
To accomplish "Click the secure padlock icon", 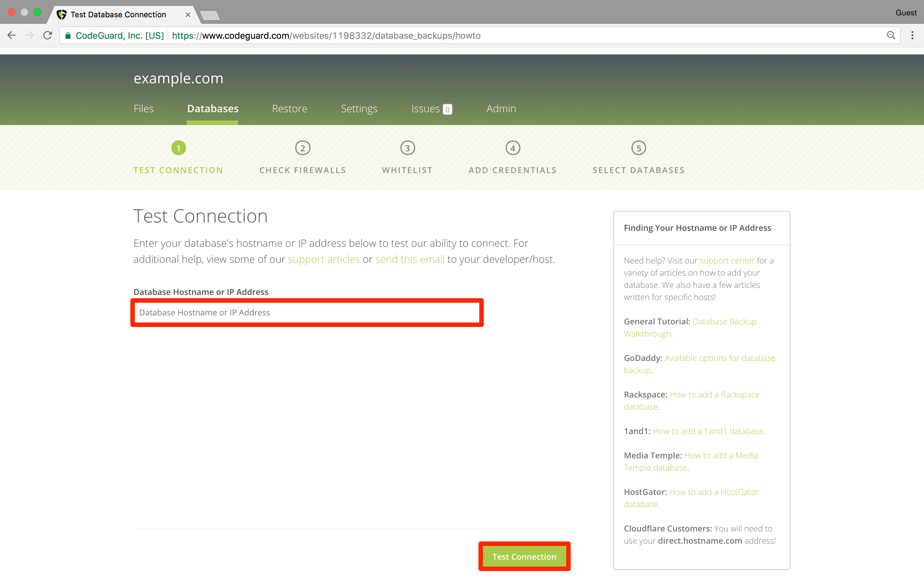I will (x=68, y=36).
